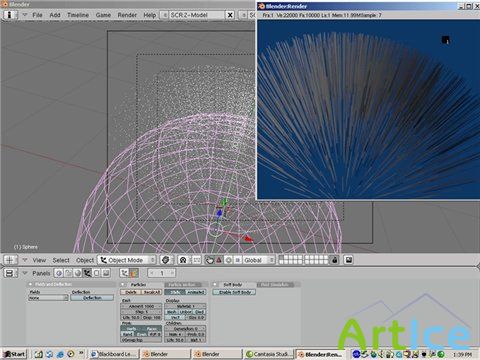Click the current frame number field
Viewport: 480px width, 360px height.
(x=162, y=273)
